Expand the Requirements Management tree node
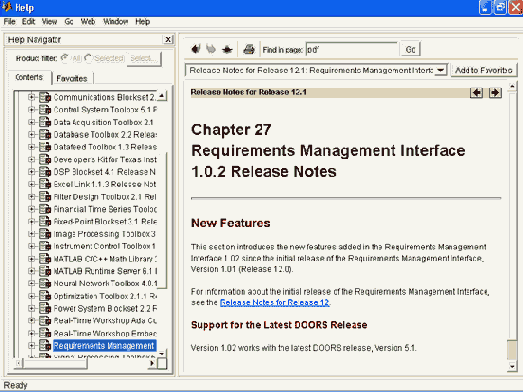523x392 pixels. (x=31, y=345)
